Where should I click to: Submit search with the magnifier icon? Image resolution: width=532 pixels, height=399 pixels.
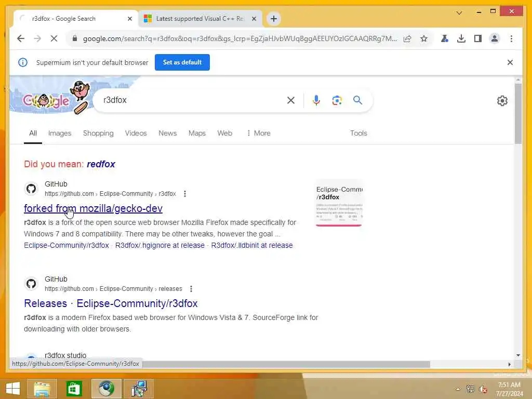(x=357, y=100)
